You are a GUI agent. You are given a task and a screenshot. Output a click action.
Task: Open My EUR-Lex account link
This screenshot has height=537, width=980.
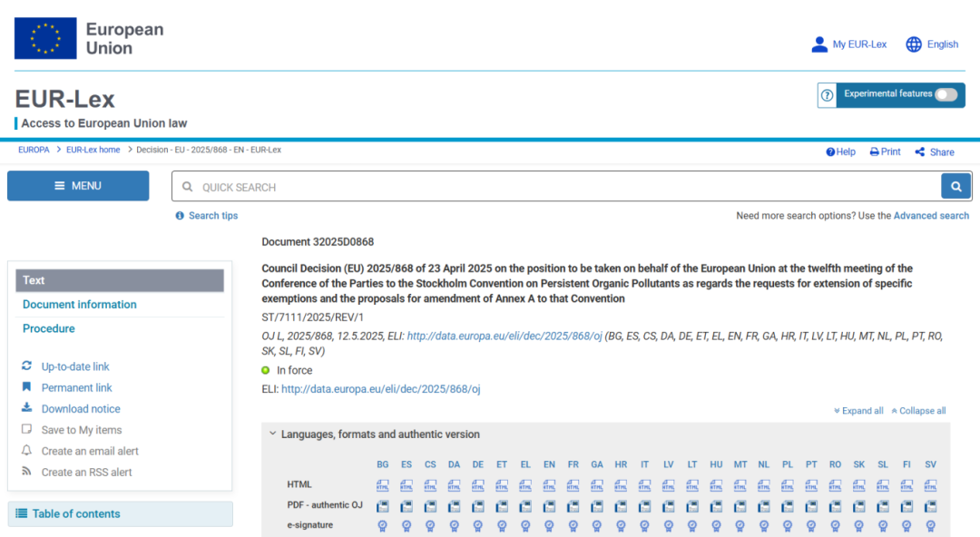pyautogui.click(x=848, y=44)
